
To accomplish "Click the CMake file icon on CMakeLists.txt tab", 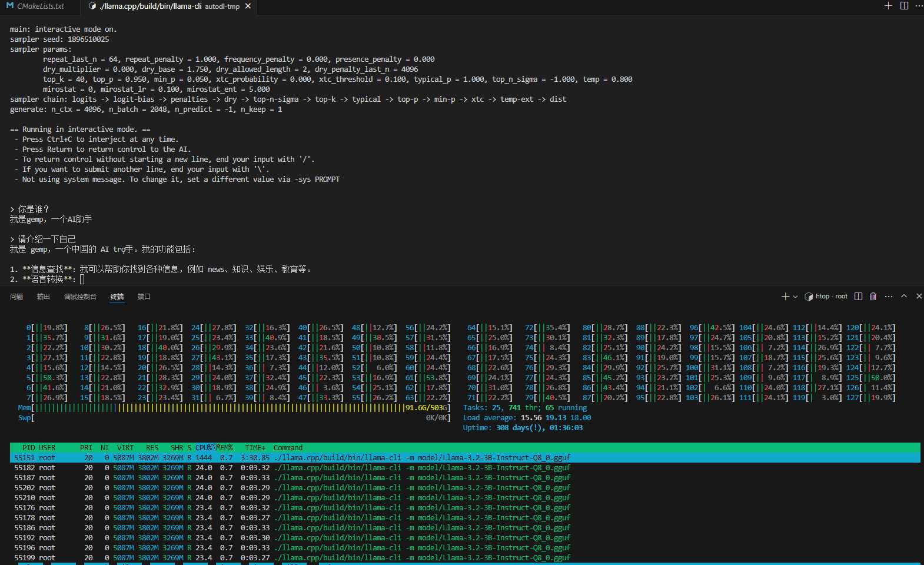I will (x=9, y=6).
